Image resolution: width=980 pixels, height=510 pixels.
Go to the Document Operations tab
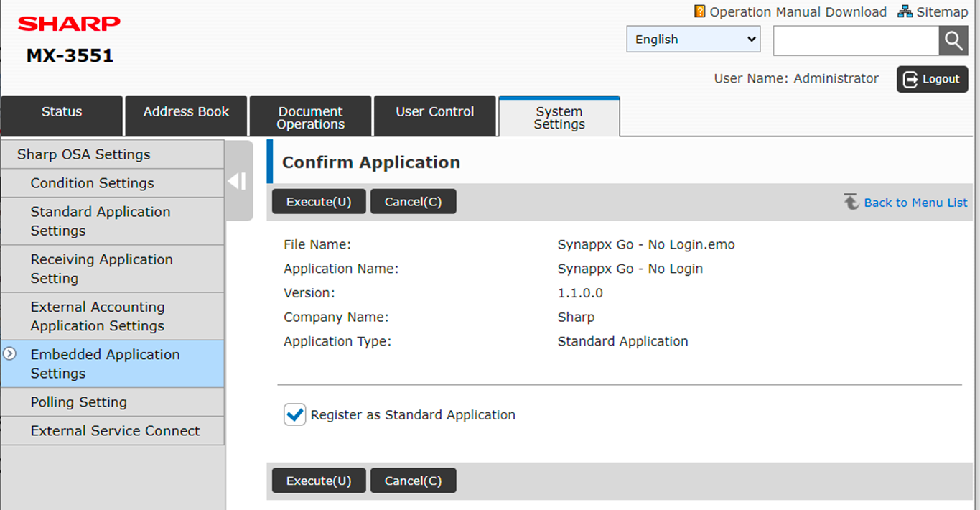pyautogui.click(x=311, y=116)
